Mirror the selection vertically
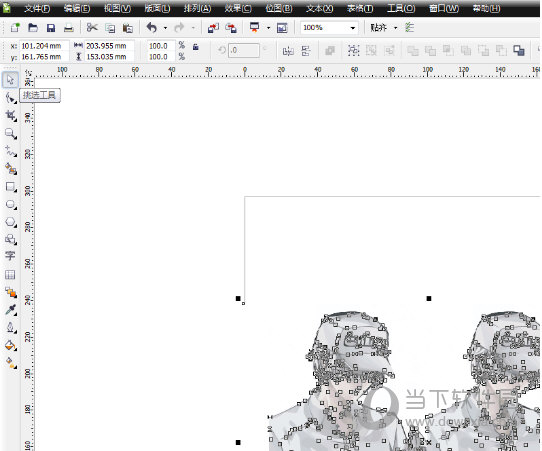The height and width of the screenshot is (451, 542). click(x=306, y=51)
